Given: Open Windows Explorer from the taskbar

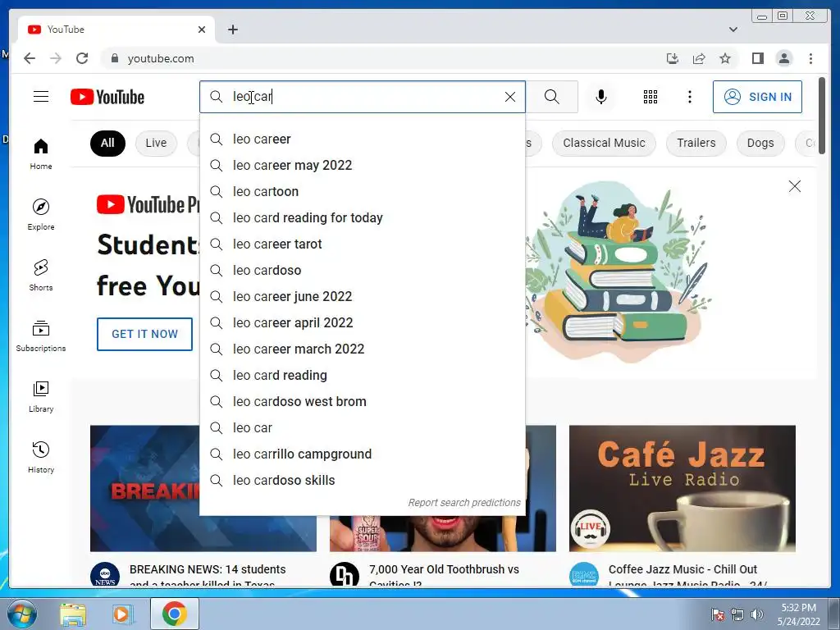Looking at the screenshot, I should [72, 614].
